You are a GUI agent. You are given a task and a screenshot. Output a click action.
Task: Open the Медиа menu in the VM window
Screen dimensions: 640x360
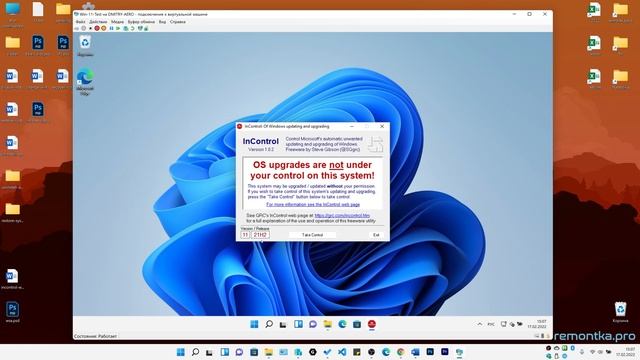tap(118, 22)
